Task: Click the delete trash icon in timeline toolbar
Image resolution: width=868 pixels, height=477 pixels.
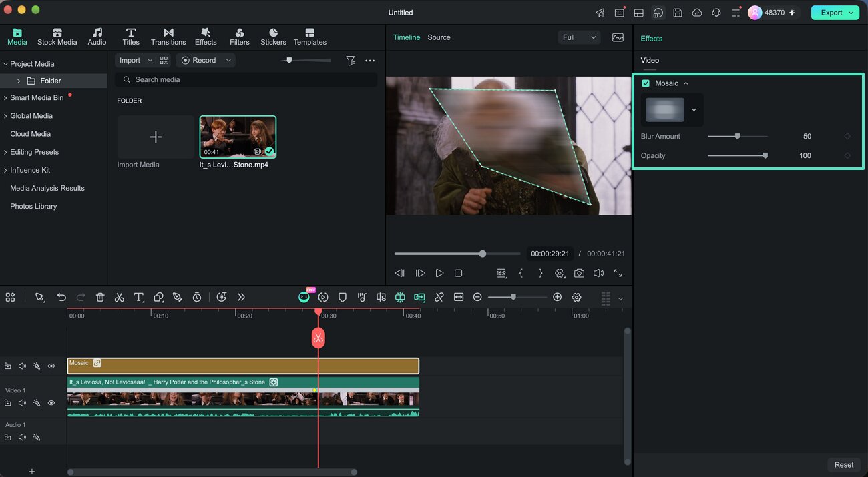Action: point(100,298)
